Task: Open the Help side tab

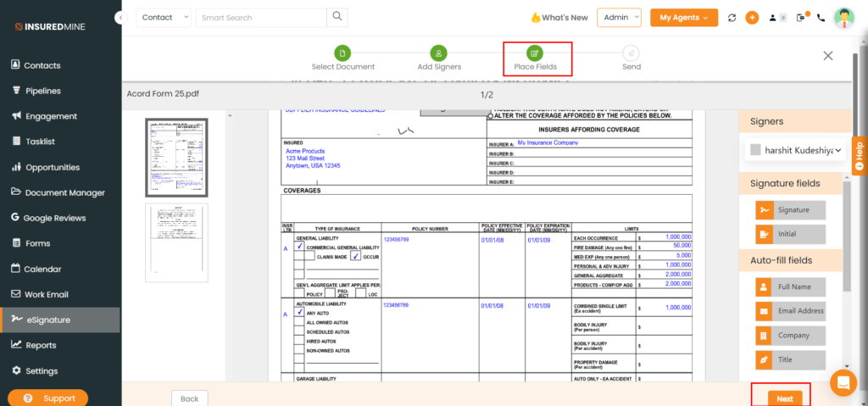Action: pos(860,156)
